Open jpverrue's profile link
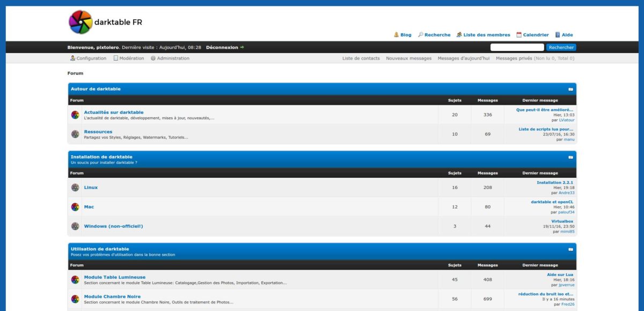Image resolution: width=644 pixels, height=311 pixels. (x=566, y=285)
